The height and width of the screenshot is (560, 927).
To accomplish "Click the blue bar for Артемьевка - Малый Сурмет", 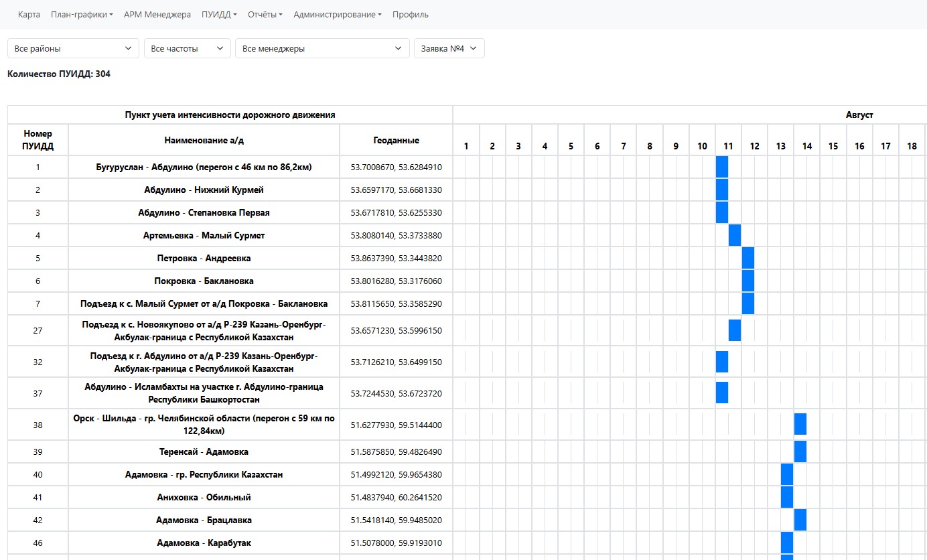I will pyautogui.click(x=735, y=236).
